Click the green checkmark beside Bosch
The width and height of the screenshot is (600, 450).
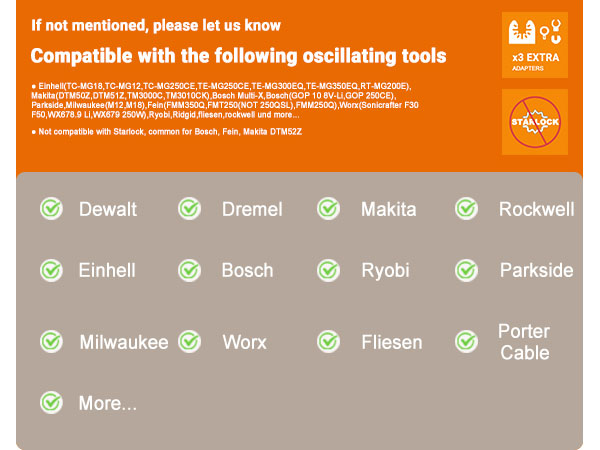click(189, 270)
